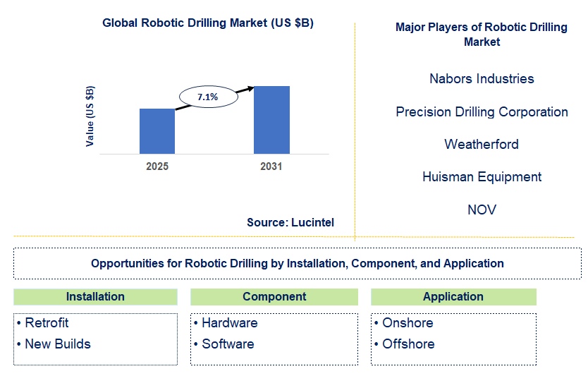This screenshot has width=588, height=376.
Task: Select the '2025' axis label
Action: point(157,166)
